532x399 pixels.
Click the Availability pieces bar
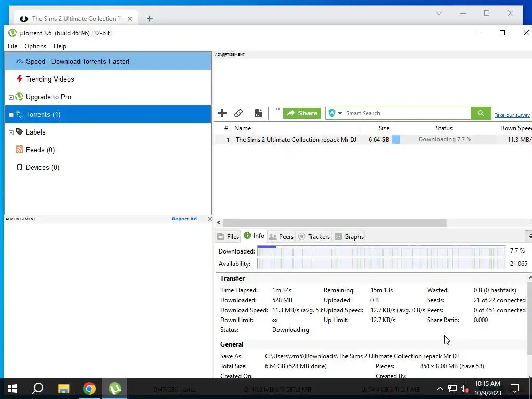click(x=381, y=263)
